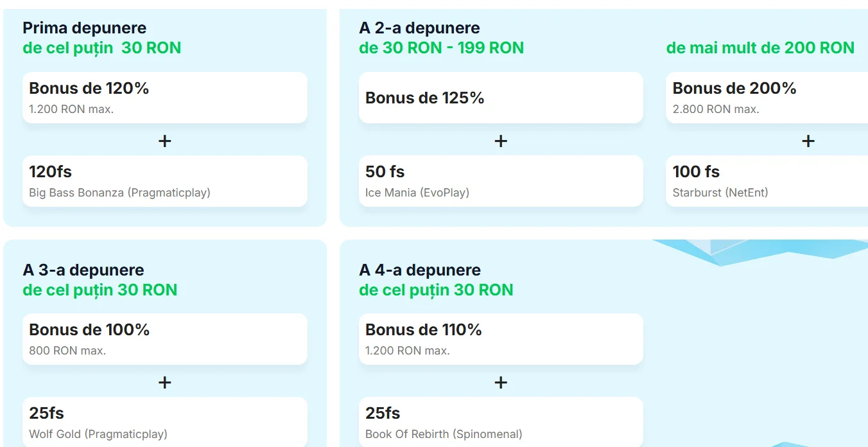
Task: Select the Bonus de 110% card
Action: (x=501, y=339)
